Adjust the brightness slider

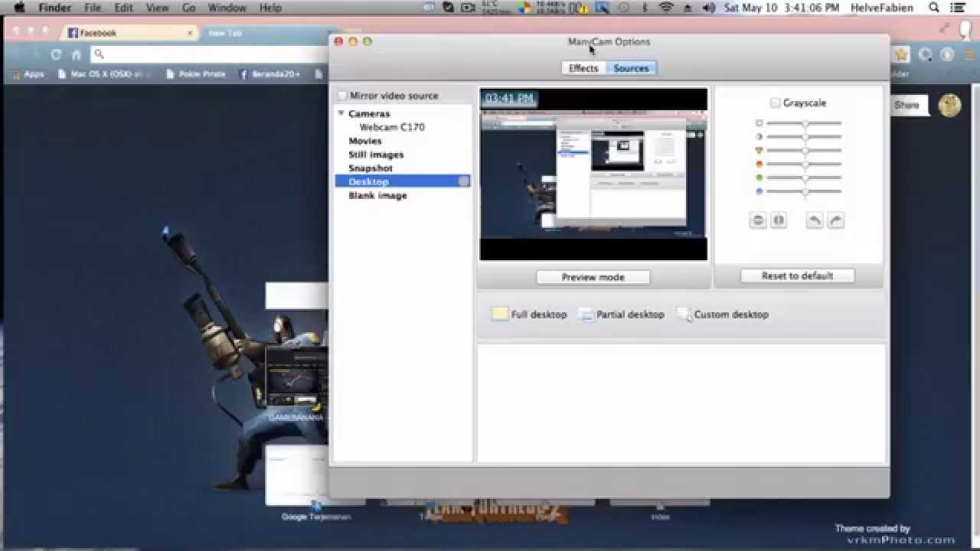click(x=804, y=123)
